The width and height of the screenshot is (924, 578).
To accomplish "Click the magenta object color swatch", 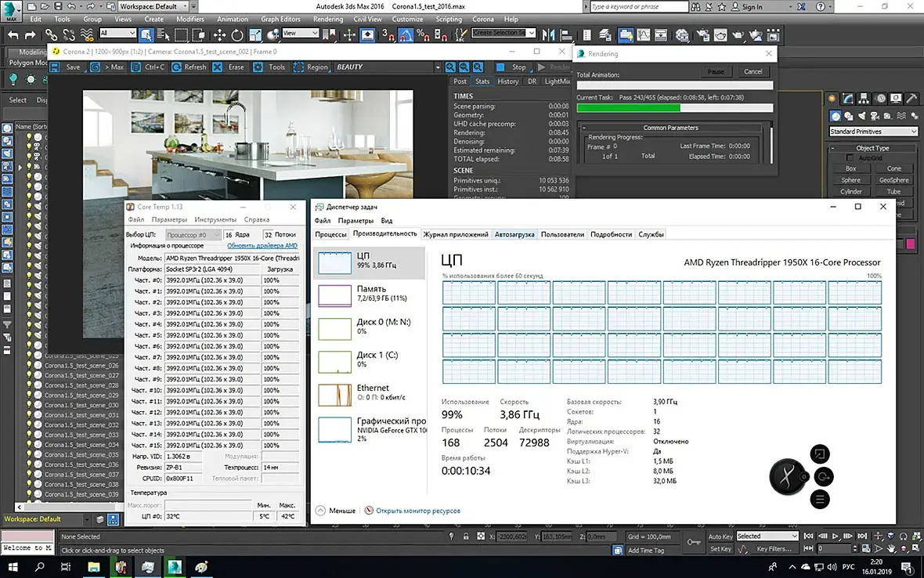I will [910, 244].
